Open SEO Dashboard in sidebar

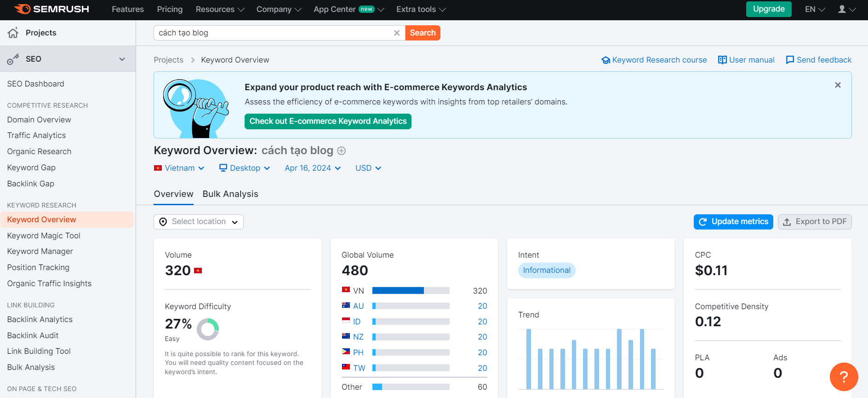(x=35, y=84)
